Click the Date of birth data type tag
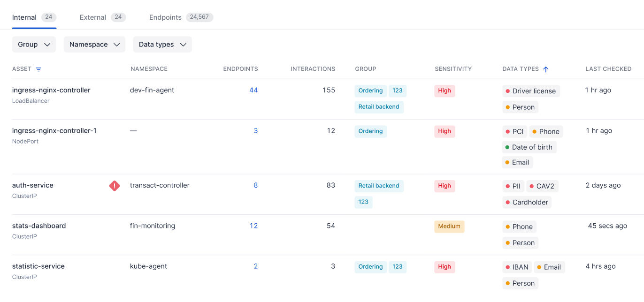 coord(529,147)
